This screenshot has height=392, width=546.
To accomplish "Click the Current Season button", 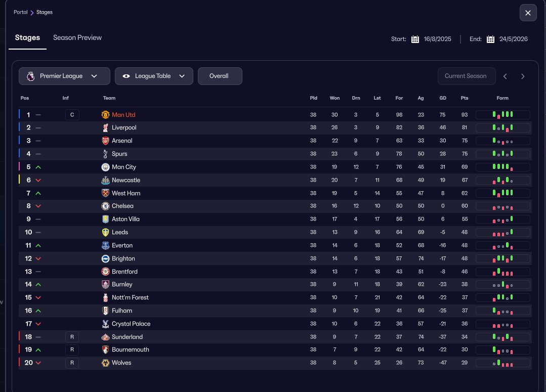I will pos(465,76).
